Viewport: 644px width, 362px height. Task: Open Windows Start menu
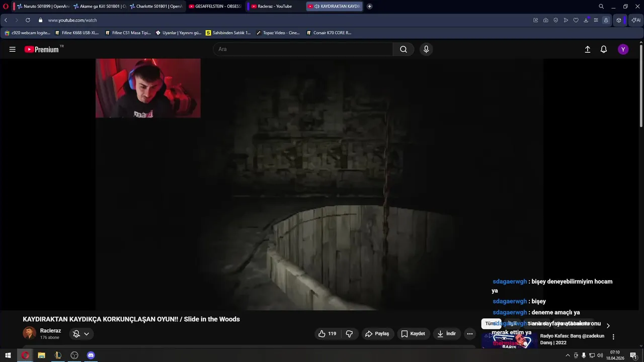click(8, 355)
